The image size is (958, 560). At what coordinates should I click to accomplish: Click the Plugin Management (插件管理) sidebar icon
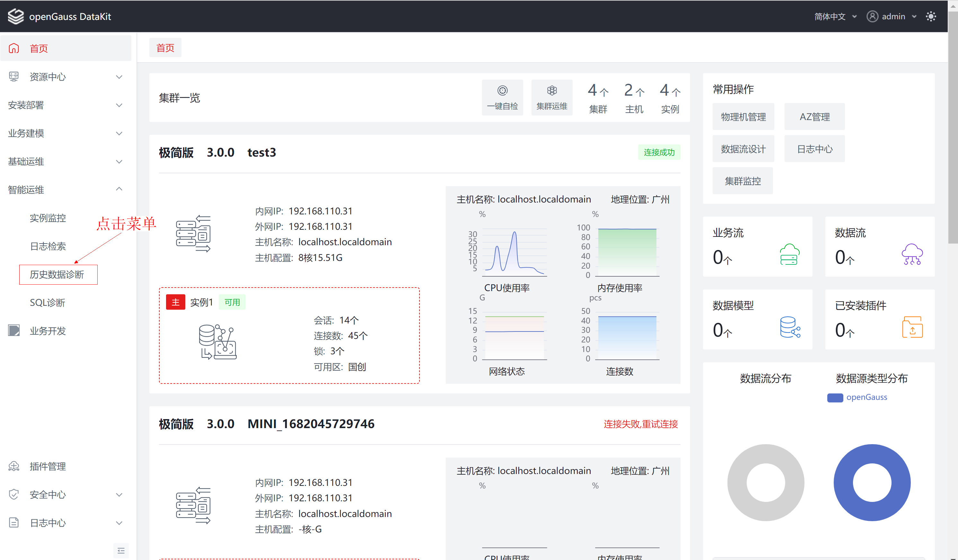pyautogui.click(x=14, y=466)
